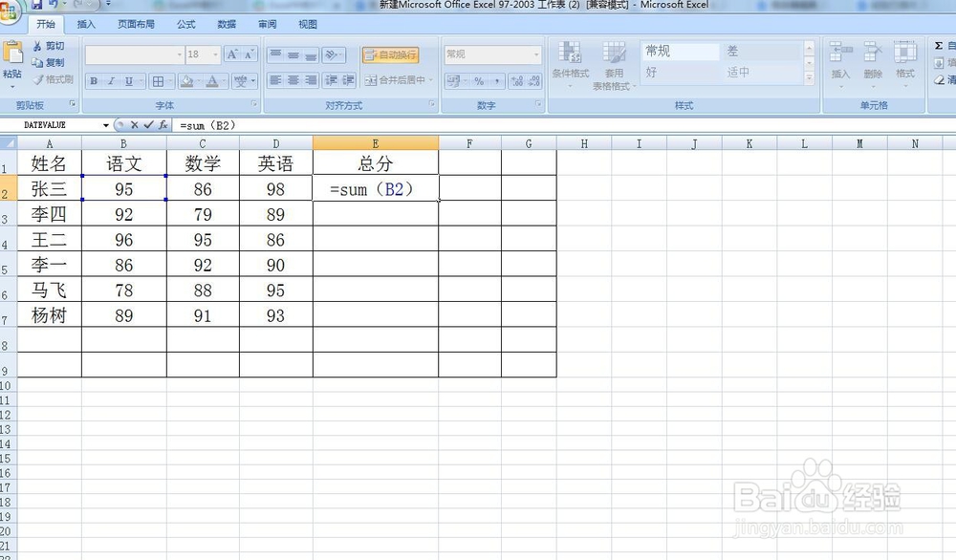Image resolution: width=956 pixels, height=560 pixels.
Task: Open the alignment group dialog launcher
Action: coord(432,104)
